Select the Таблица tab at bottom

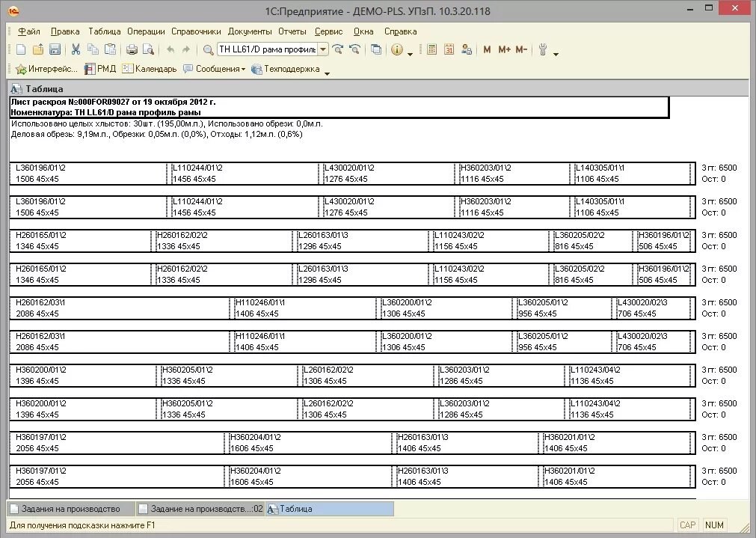329,509
